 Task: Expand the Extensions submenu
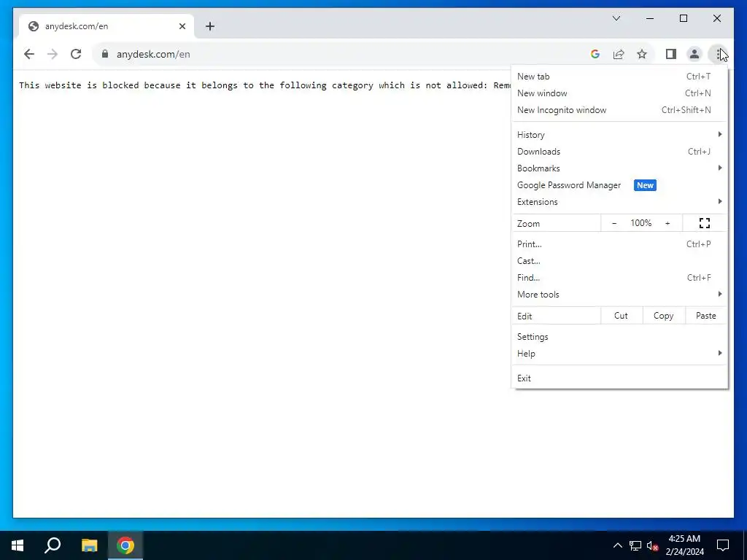[x=619, y=202]
